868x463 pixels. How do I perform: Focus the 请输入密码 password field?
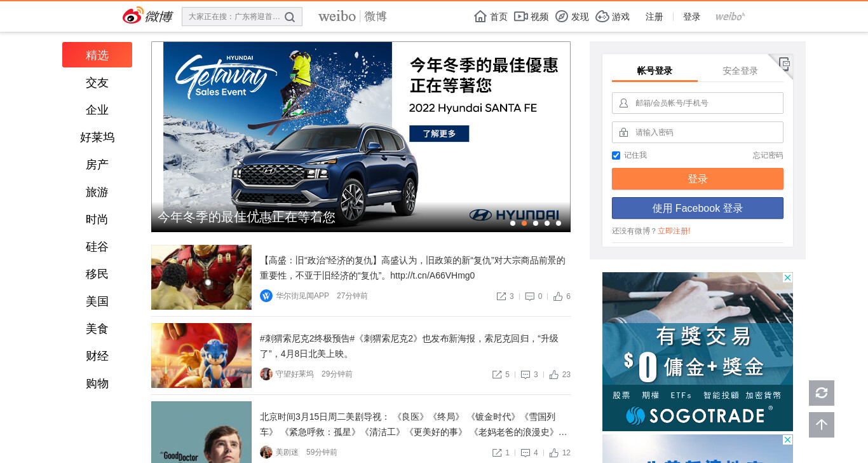pos(698,132)
